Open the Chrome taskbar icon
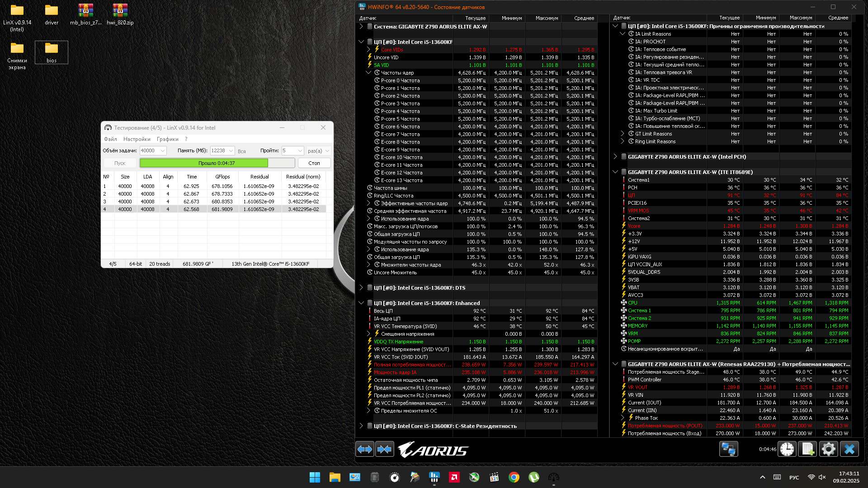This screenshot has width=868, height=488. point(514,477)
